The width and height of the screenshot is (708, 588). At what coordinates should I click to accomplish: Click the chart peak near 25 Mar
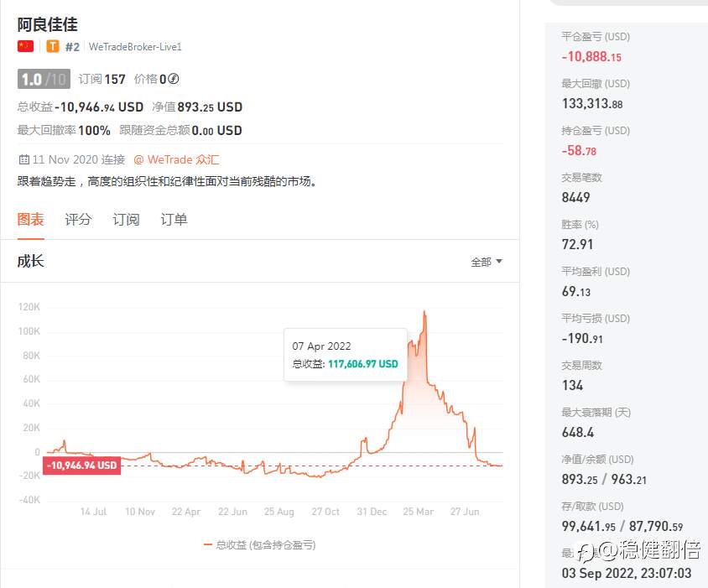click(424, 311)
